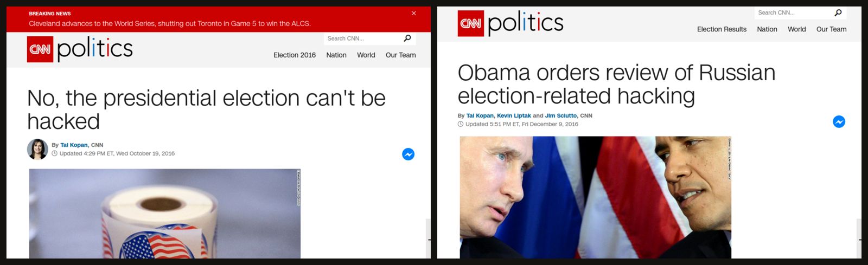The height and width of the screenshot is (265, 868).
Task: Open Our Team on the right page
Action: pos(832,29)
